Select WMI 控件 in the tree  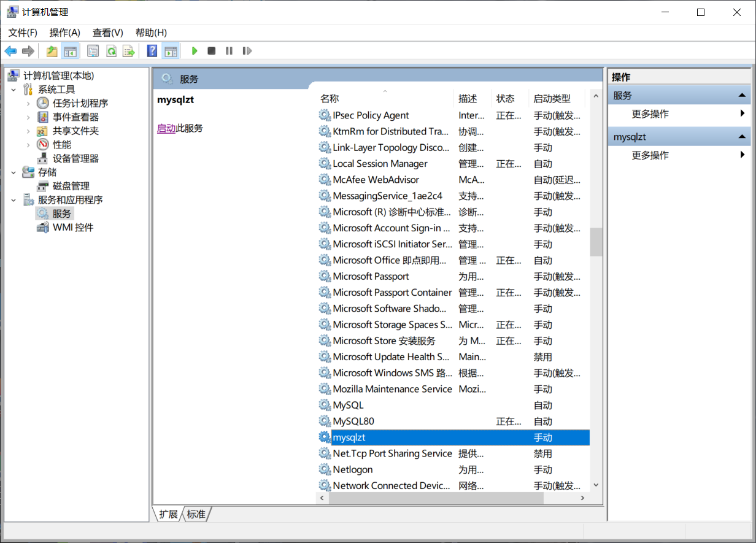(x=73, y=228)
